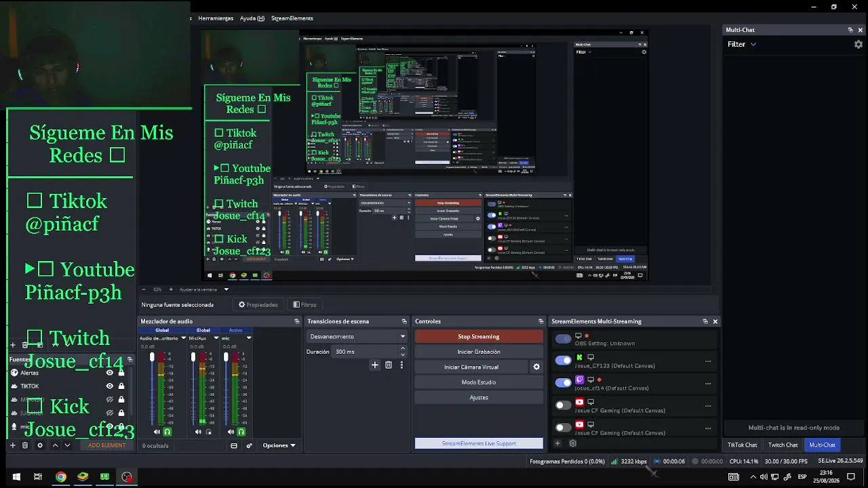Toggle the OBS Setting: Unknown output switch
The width and height of the screenshot is (868, 488).
point(564,339)
